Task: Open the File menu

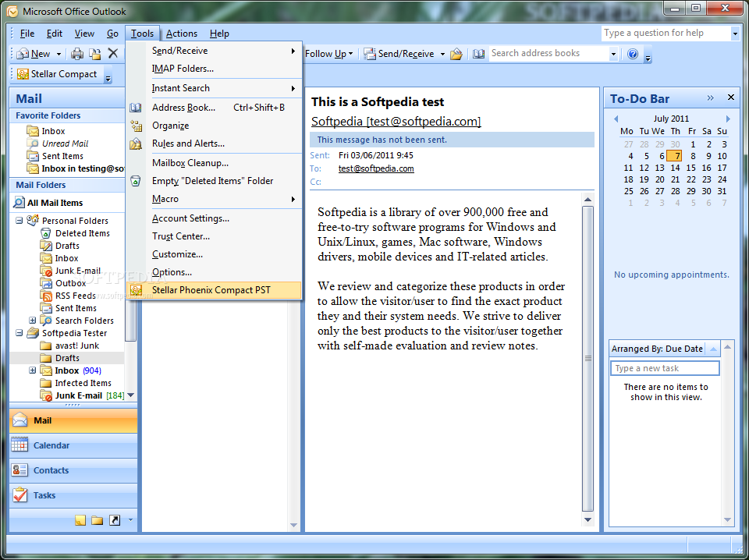Action: [x=27, y=34]
